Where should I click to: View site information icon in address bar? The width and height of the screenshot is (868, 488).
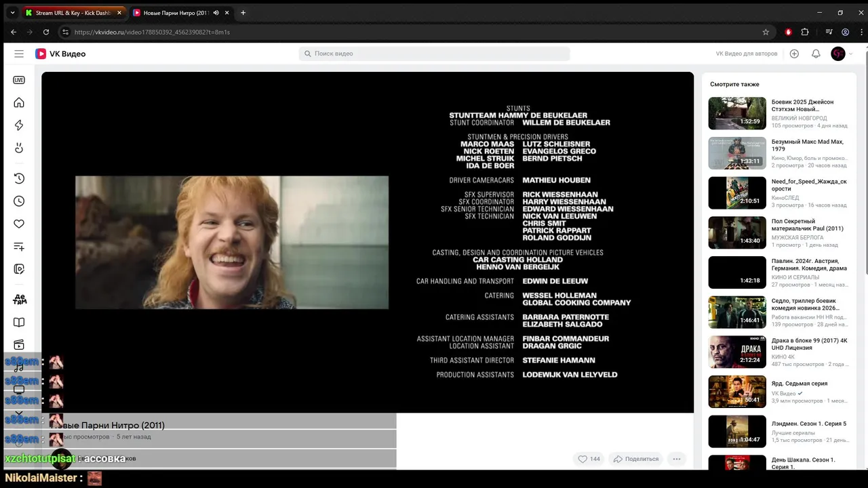[65, 32]
